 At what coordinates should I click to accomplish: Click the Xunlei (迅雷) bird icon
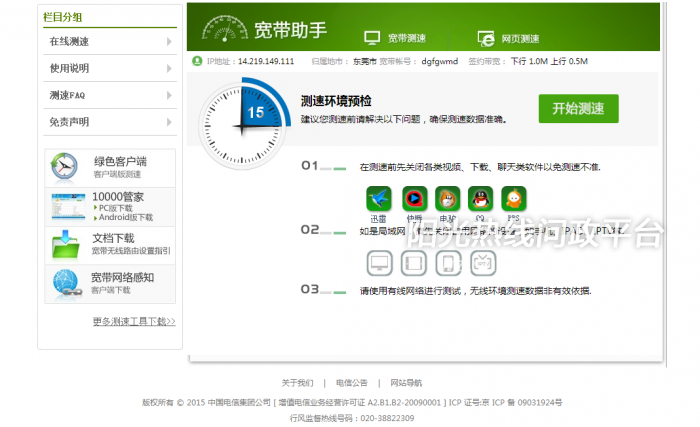(379, 198)
